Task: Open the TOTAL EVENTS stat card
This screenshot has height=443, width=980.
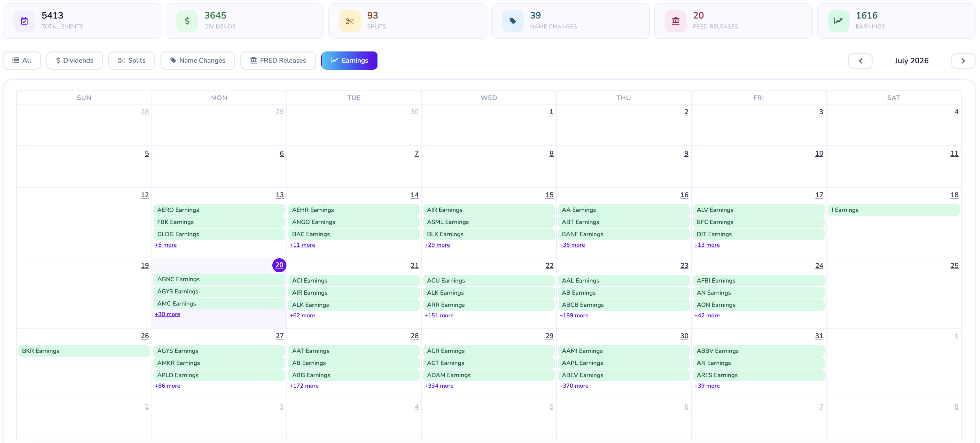Action: coord(82,21)
